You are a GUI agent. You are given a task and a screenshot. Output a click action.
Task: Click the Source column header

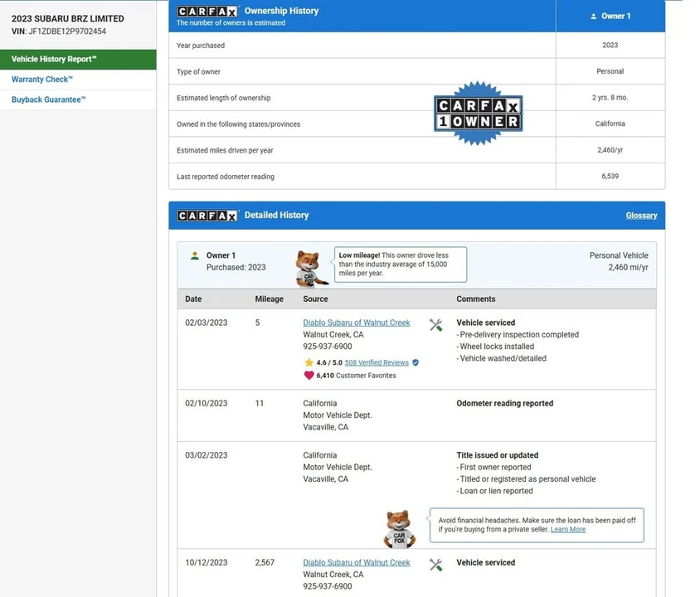[x=315, y=299]
